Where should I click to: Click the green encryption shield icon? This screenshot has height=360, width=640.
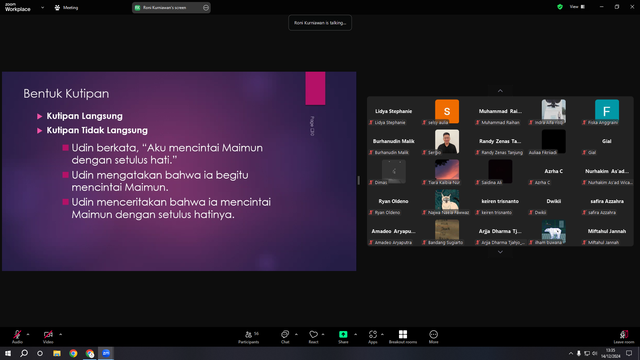click(560, 7)
